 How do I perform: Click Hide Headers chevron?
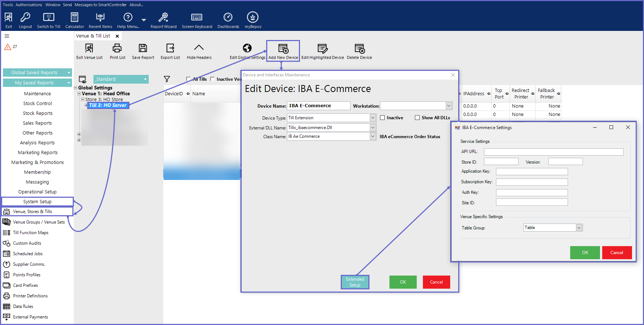coord(199,51)
